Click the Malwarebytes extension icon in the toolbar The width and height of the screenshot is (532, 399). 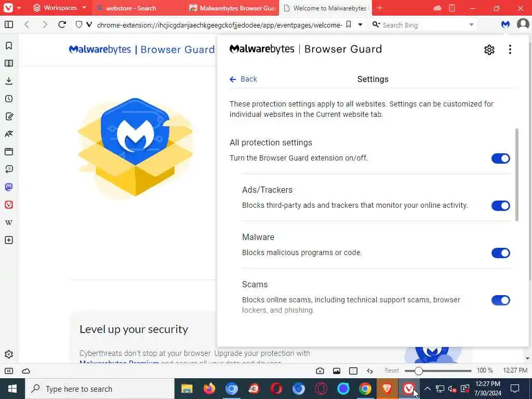(506, 24)
